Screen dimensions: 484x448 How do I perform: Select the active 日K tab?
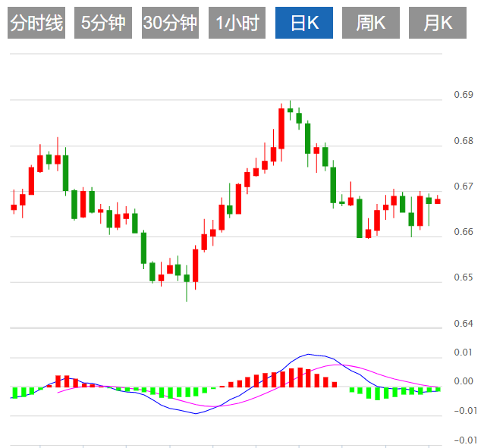tap(304, 23)
